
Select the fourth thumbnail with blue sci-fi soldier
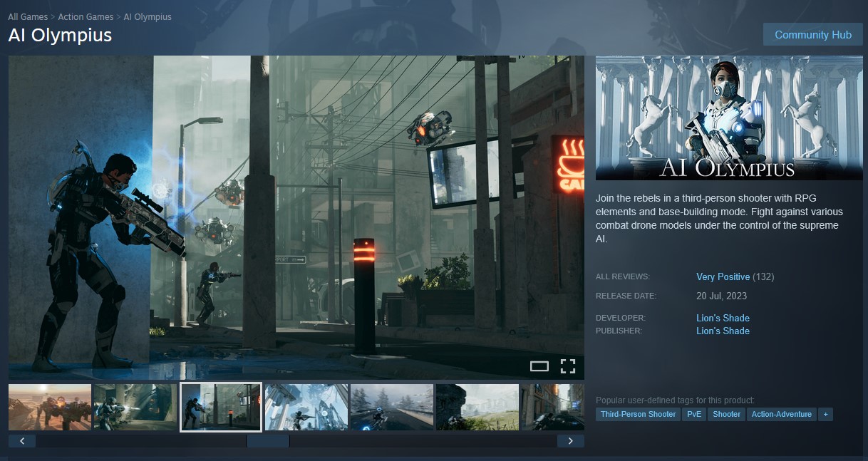tap(306, 407)
